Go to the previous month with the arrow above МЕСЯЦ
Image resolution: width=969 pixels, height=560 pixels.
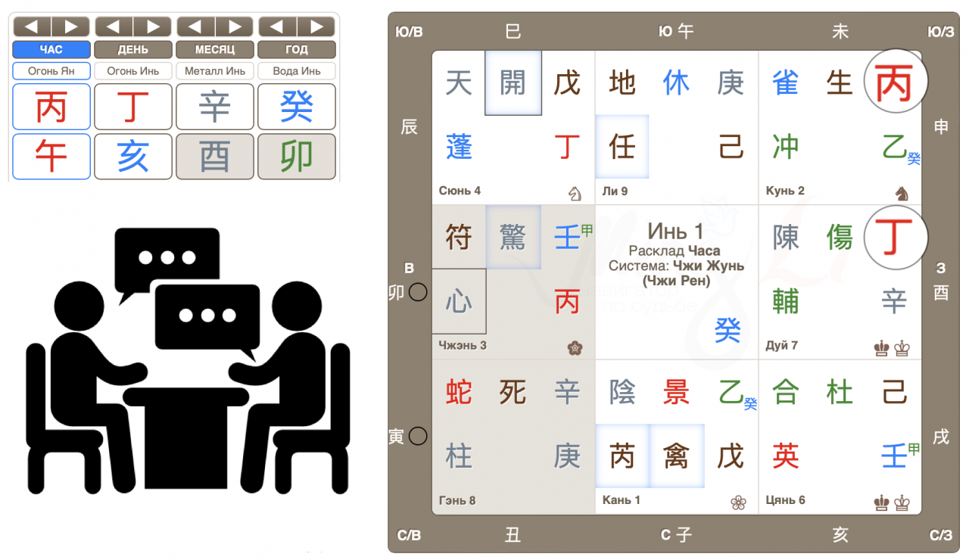[195, 27]
